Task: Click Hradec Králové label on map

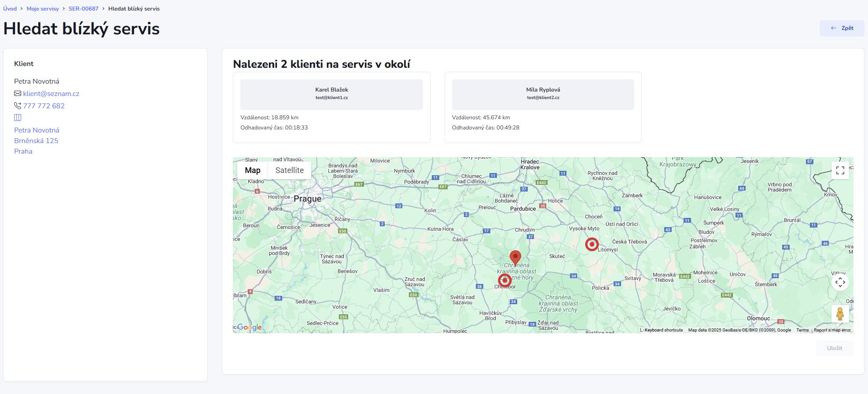Action: [530, 165]
